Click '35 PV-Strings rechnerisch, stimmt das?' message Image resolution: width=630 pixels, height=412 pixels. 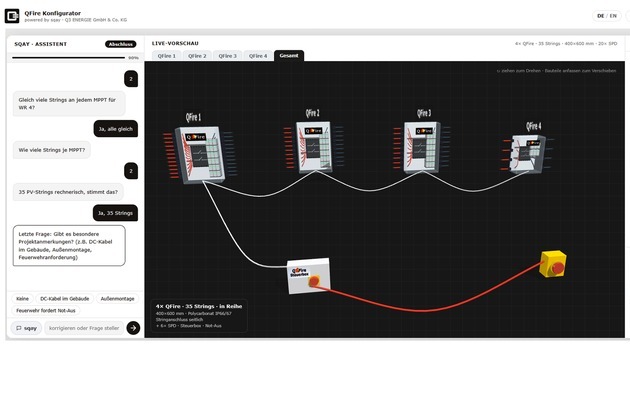(x=68, y=192)
